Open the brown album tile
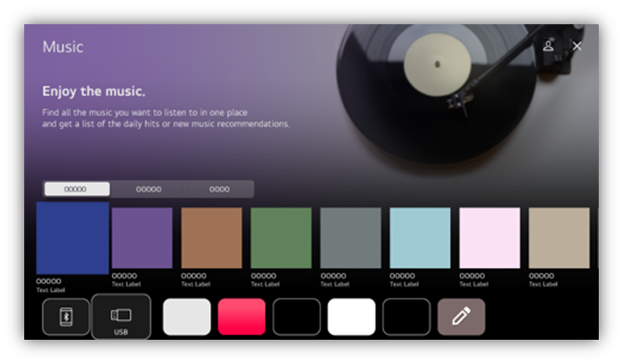The image size is (623, 364). click(211, 238)
